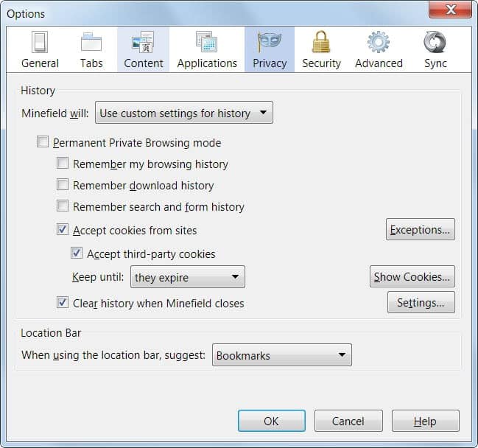The height and width of the screenshot is (448, 478).
Task: Open the Minefield will history dropdown
Action: (x=184, y=113)
